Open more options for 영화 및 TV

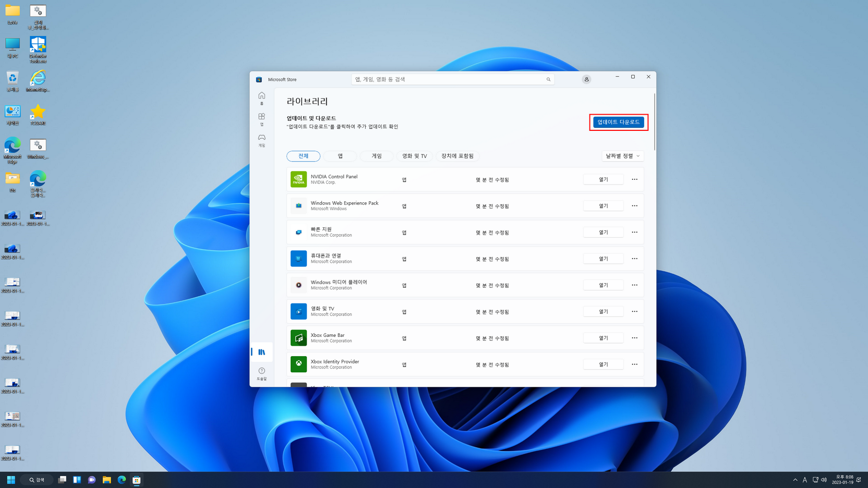634,311
